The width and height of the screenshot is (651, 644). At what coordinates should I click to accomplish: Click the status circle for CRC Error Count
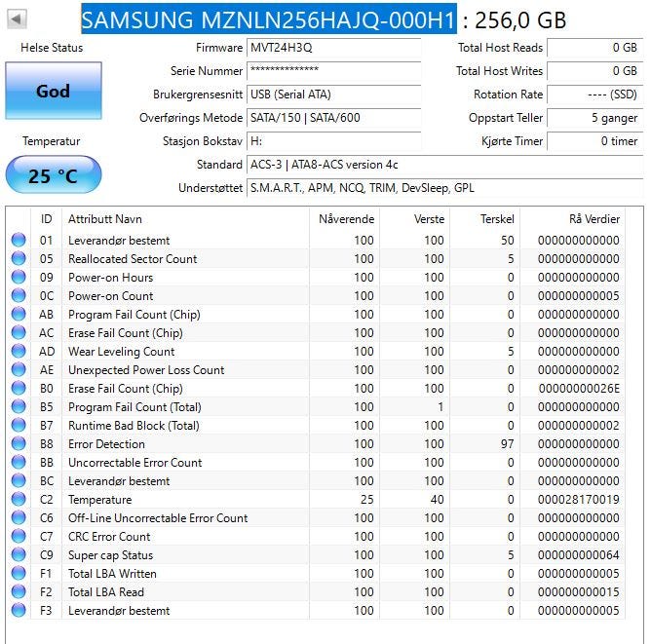(19, 536)
